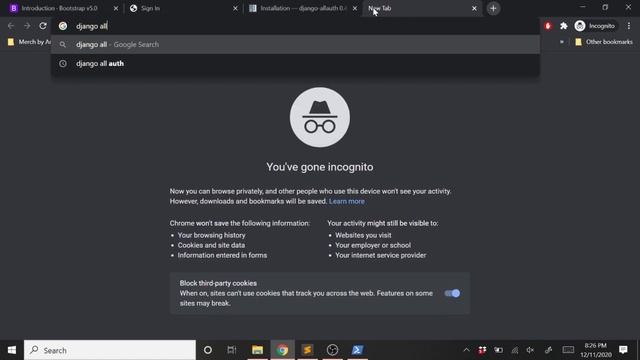The width and height of the screenshot is (640, 360).
Task: Toggle Block third-party cookies switch
Action: (452, 293)
